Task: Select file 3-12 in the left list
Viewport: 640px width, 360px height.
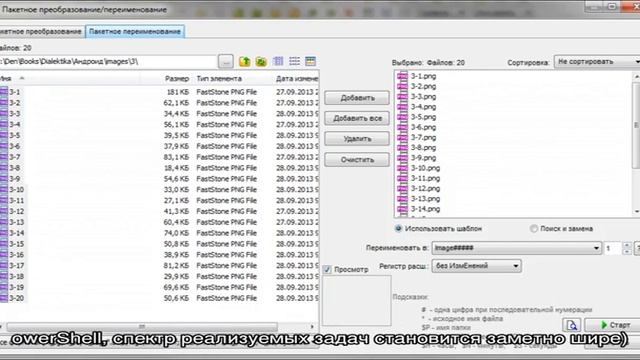Action: (x=16, y=211)
